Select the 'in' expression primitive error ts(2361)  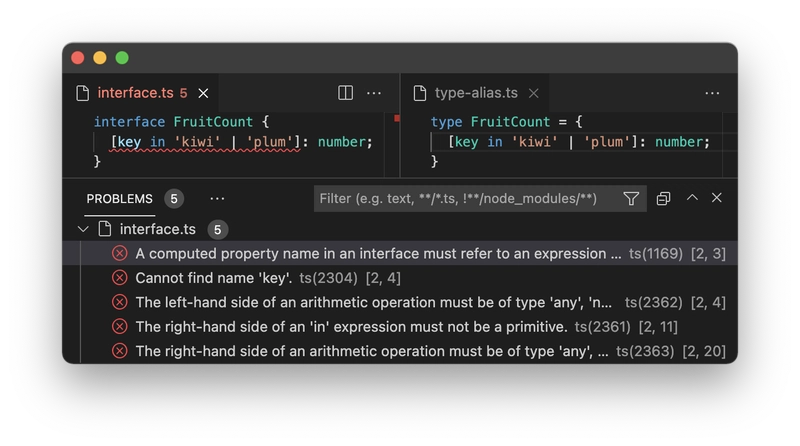tap(400, 327)
